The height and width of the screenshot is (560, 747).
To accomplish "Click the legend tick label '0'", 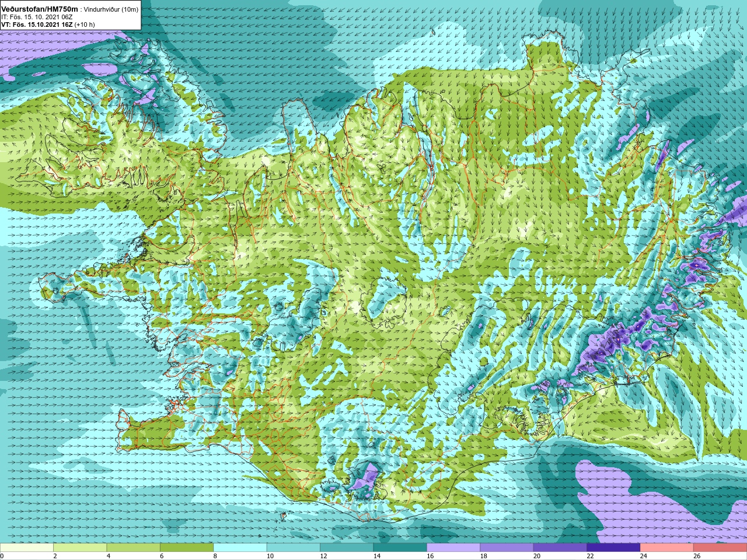I will [2, 556].
